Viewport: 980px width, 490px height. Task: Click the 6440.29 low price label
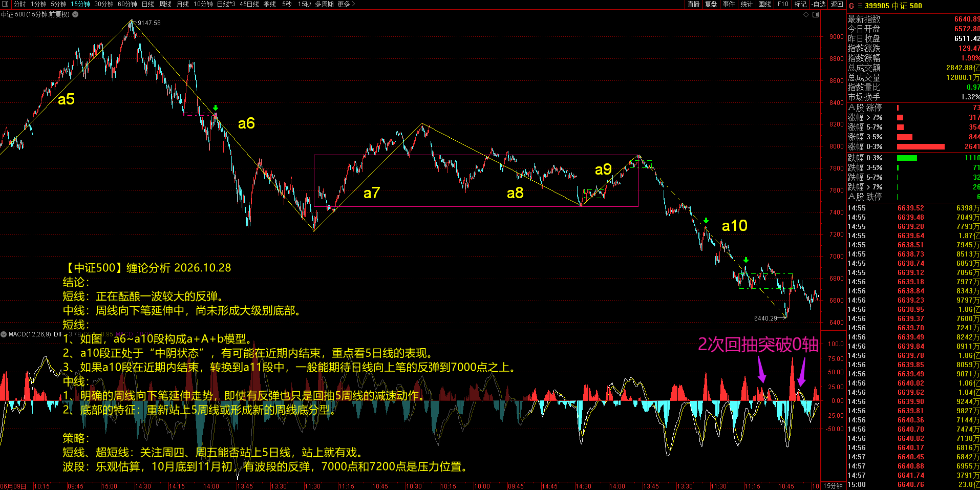765,318
